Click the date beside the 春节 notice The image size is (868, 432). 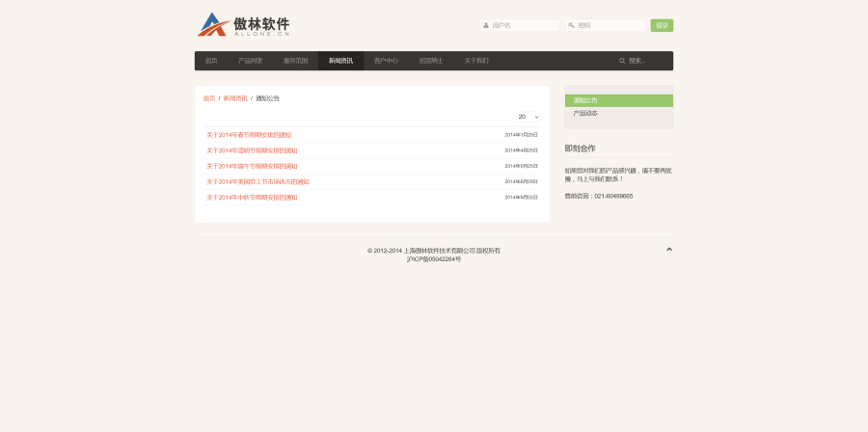521,135
